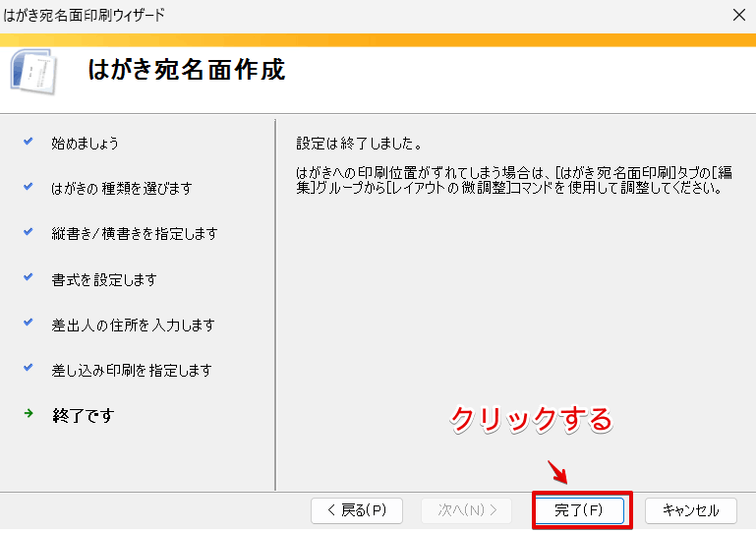Click the 設定は終了しました。 message text
This screenshot has width=756, height=533.
click(x=359, y=144)
